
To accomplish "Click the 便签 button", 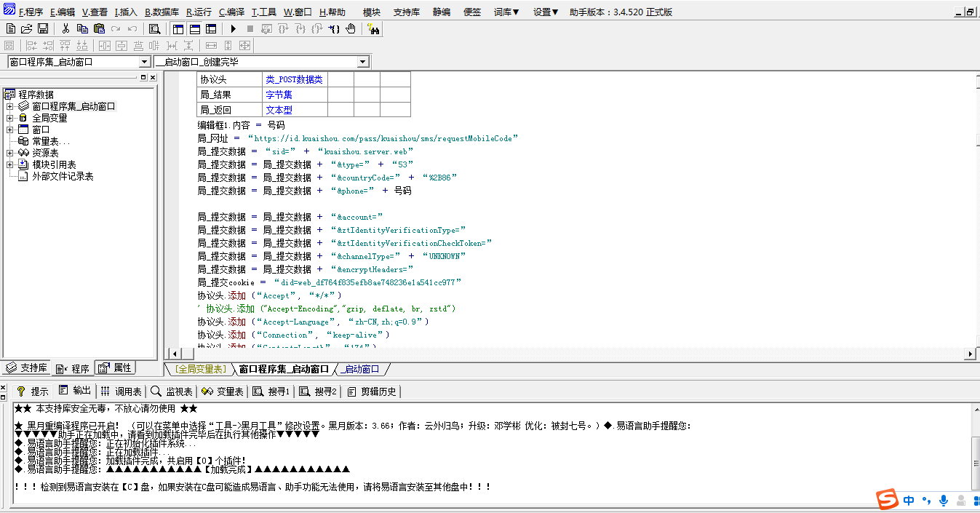I will click(472, 12).
